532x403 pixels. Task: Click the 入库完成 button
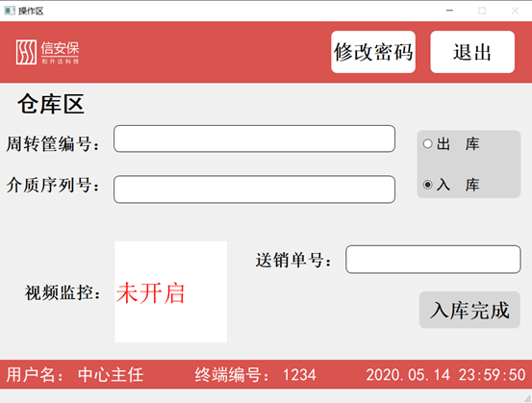tap(469, 310)
